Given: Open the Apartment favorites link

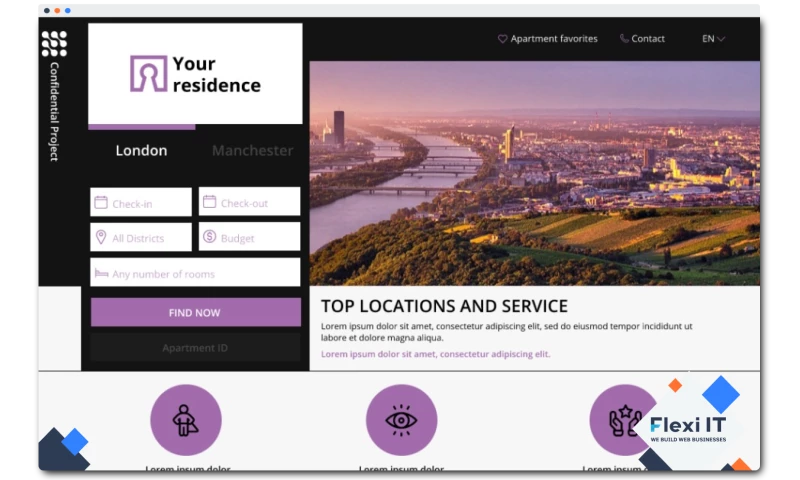Looking at the screenshot, I should (547, 39).
